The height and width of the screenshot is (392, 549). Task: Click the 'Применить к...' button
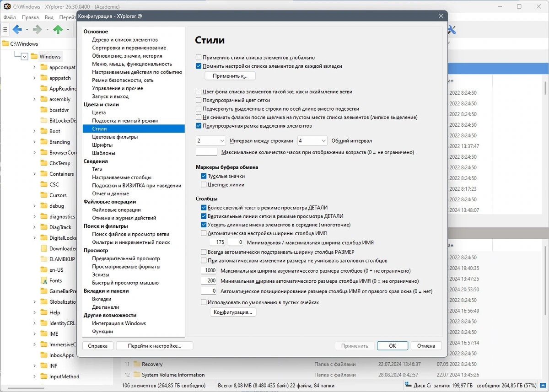[x=230, y=76]
